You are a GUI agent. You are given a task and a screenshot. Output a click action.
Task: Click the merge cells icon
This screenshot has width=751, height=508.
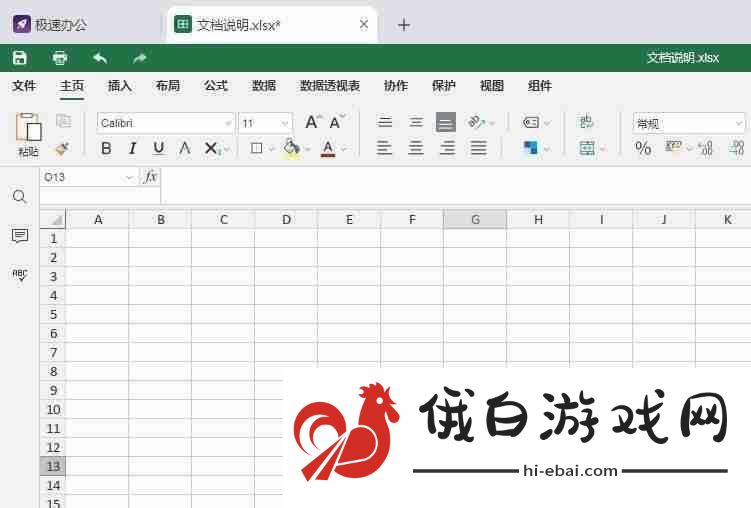(587, 148)
